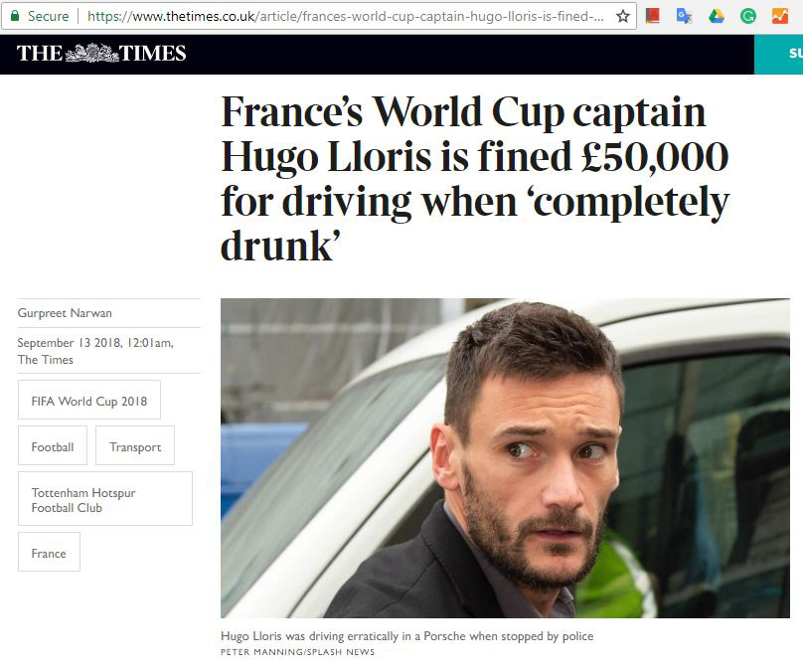Screen dimensions: 803x672
Task: Click the teal subscribe button in header
Action: tap(780, 54)
